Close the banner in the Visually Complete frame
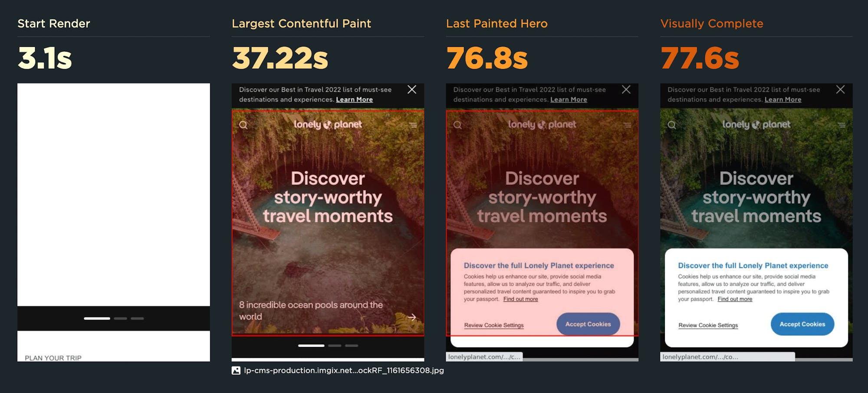The image size is (868, 393). tap(840, 89)
